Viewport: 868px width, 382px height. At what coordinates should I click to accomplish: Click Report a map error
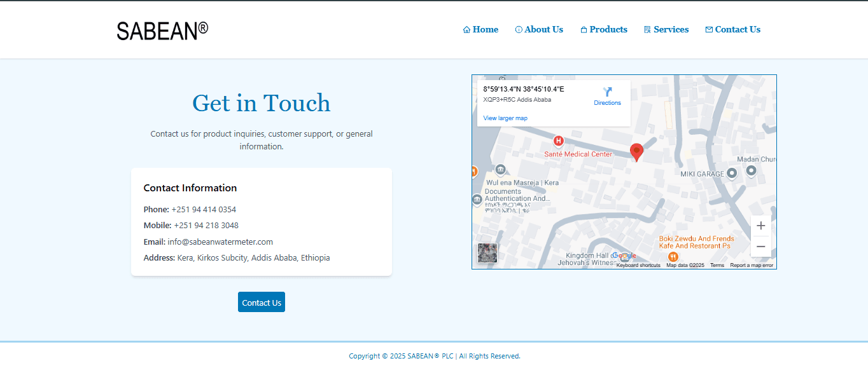752,265
